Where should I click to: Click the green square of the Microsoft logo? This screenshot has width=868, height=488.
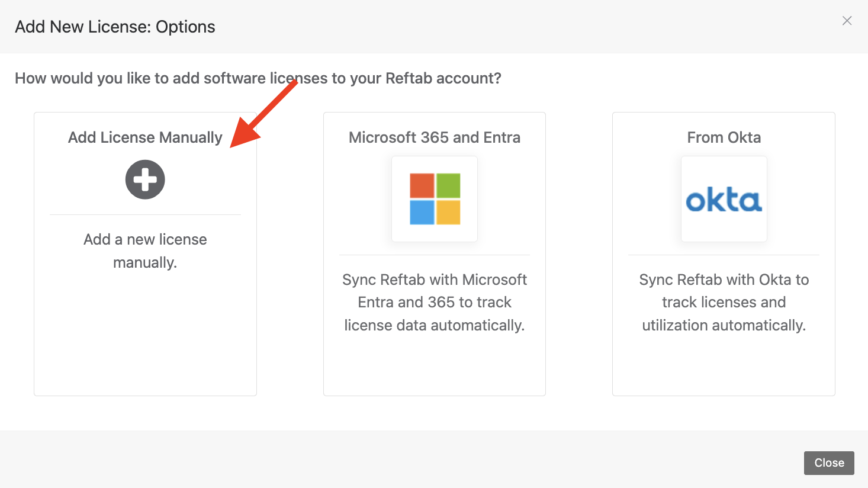448,185
